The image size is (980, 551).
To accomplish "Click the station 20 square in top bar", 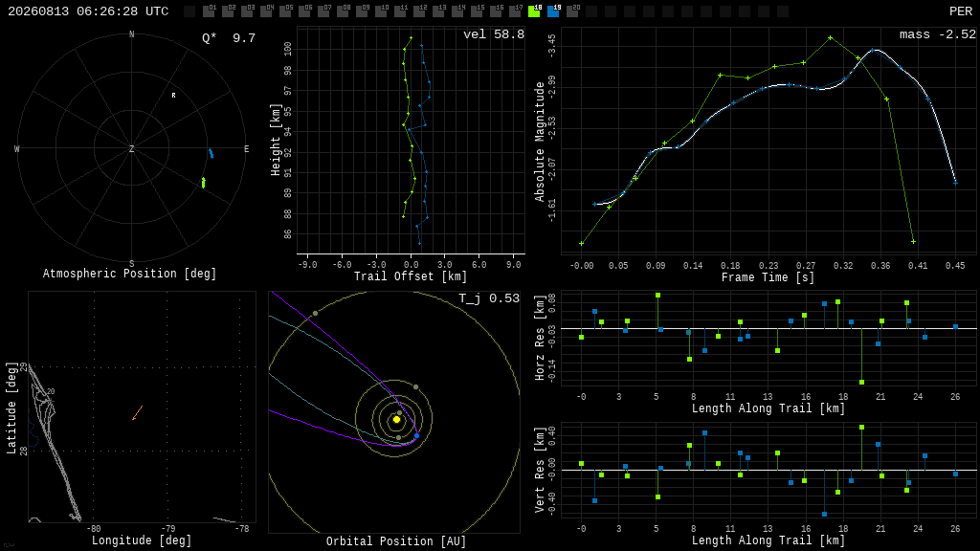I will (573, 11).
